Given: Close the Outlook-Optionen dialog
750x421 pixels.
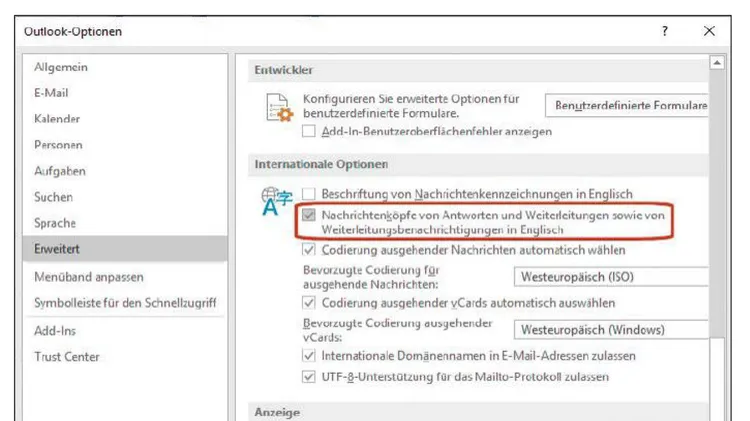Looking at the screenshot, I should [x=709, y=31].
